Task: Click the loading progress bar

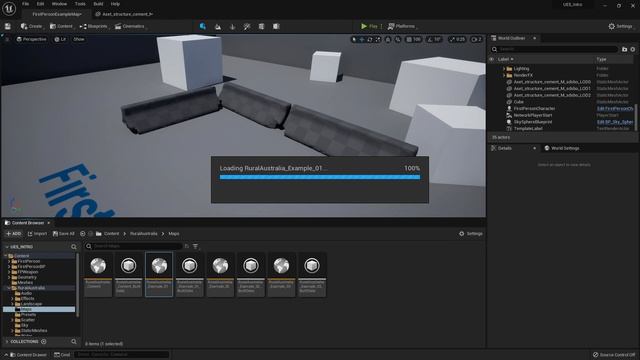Action: click(x=320, y=177)
